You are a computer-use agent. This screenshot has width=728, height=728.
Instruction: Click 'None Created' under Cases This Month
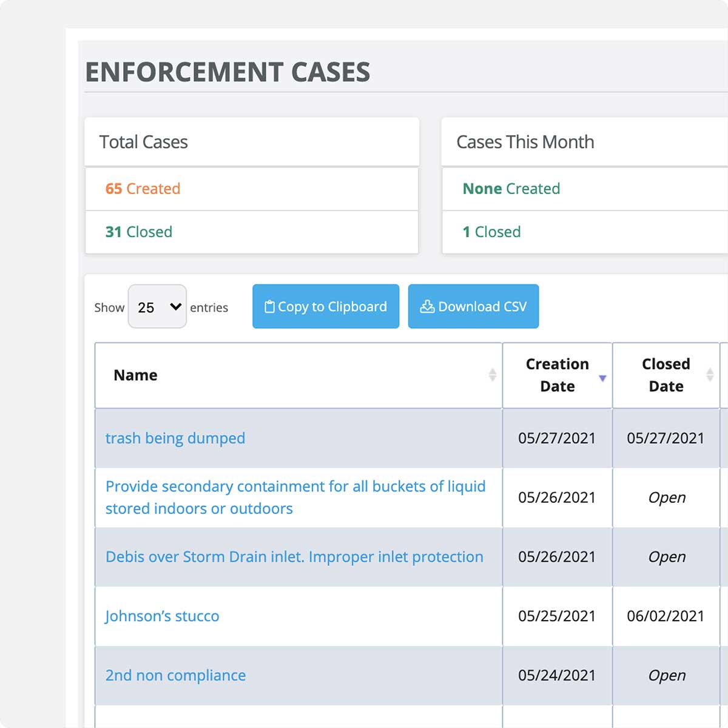coord(511,189)
